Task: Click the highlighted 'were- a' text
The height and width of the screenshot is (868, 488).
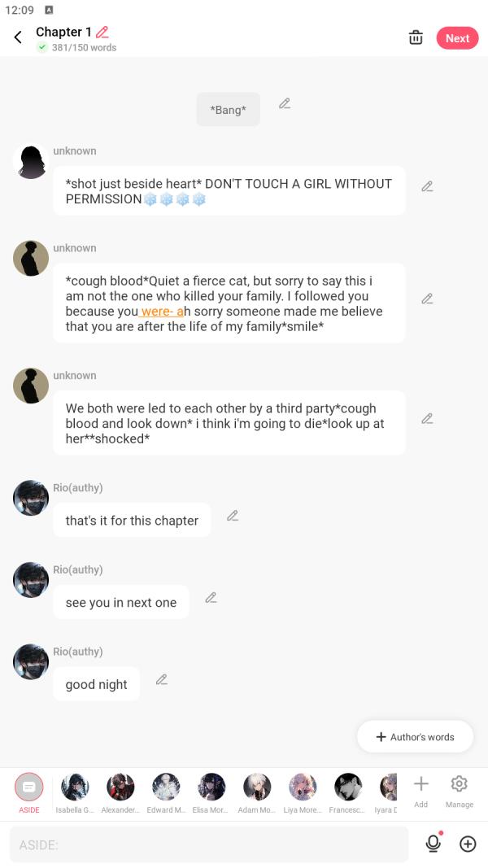Action: [x=161, y=312]
